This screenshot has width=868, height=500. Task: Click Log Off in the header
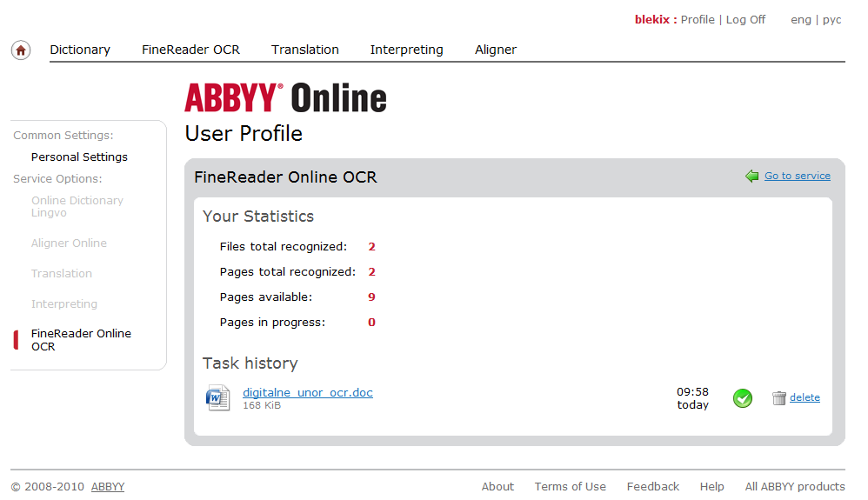pyautogui.click(x=745, y=20)
